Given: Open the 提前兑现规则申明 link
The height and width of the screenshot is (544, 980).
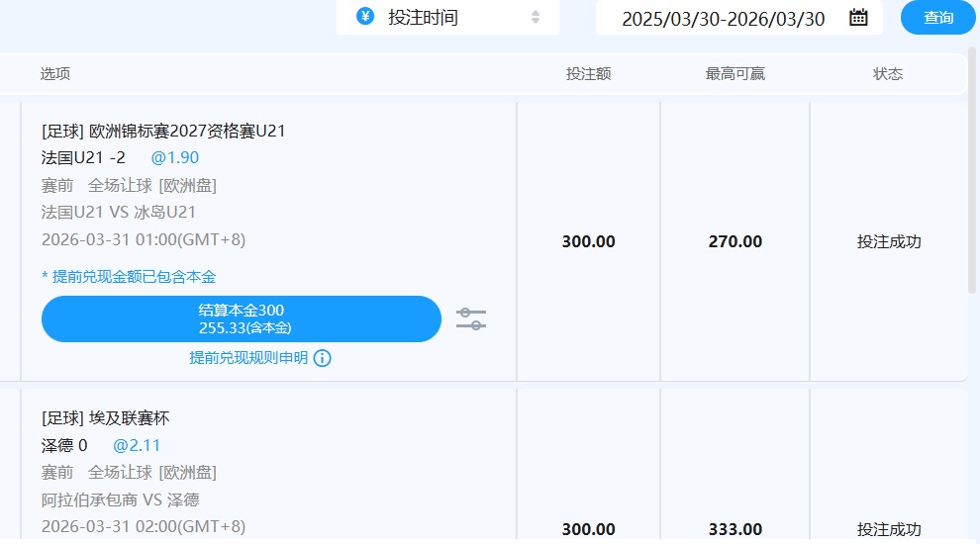Looking at the screenshot, I should pos(248,358).
